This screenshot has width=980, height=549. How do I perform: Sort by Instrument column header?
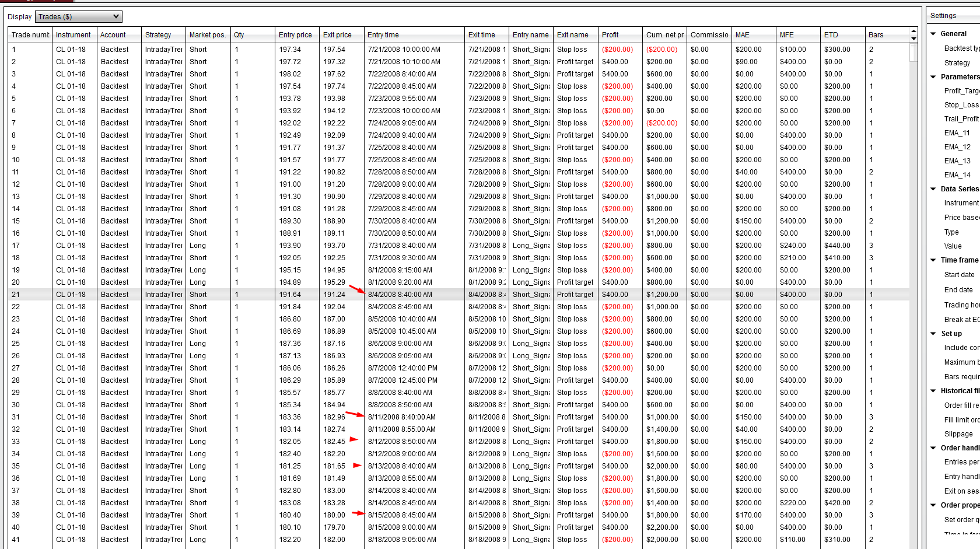tap(75, 35)
